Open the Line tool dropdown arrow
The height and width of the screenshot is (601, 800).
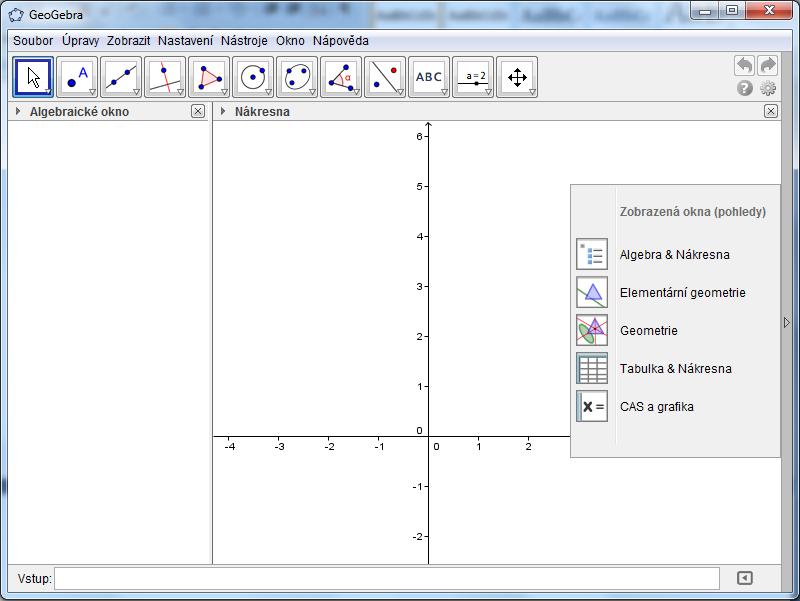136,92
